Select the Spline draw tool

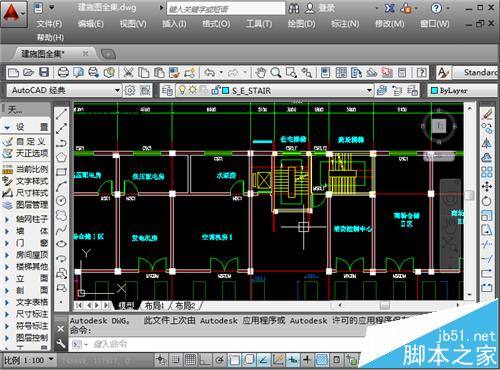(x=61, y=230)
